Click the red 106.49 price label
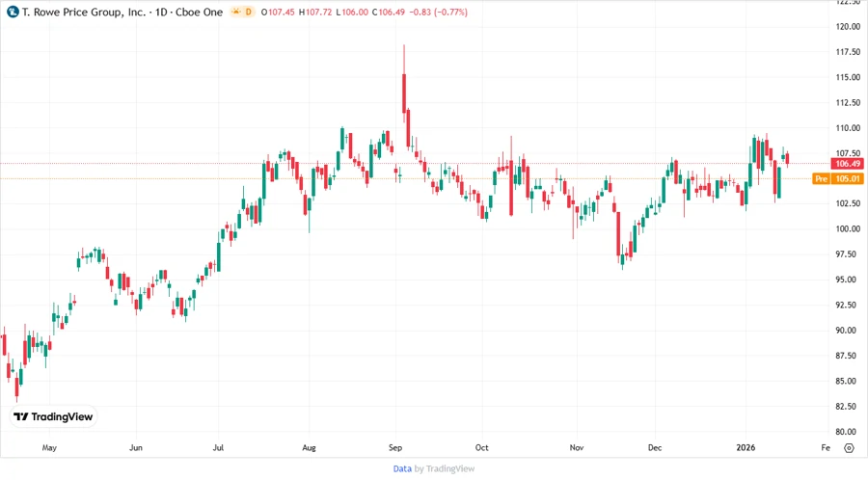Screen dimensions: 868x480 848,164
